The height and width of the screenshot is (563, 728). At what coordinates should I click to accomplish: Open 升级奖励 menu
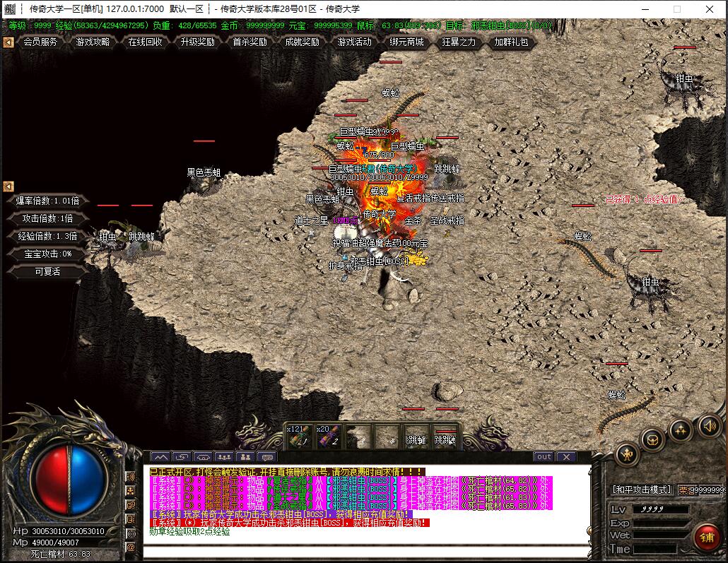[198, 42]
